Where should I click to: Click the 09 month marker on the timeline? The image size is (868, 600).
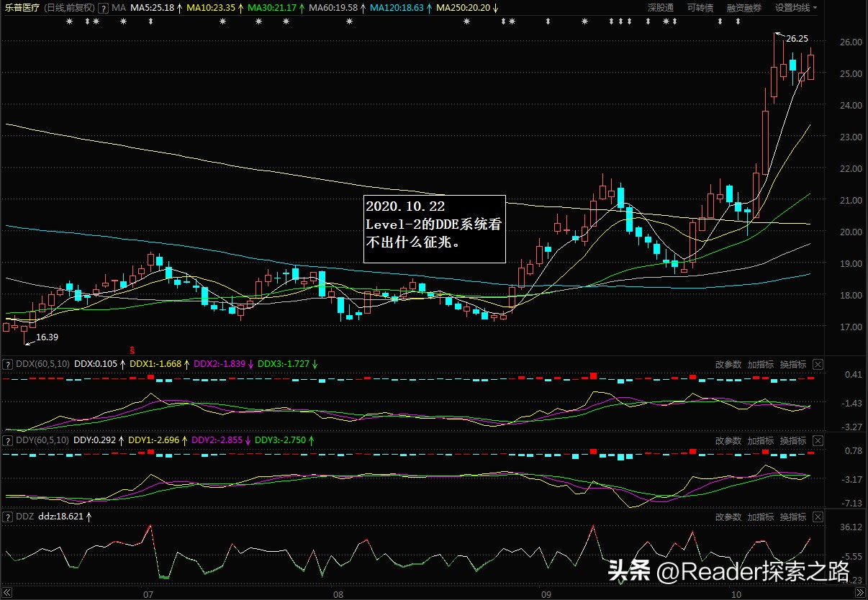click(546, 594)
